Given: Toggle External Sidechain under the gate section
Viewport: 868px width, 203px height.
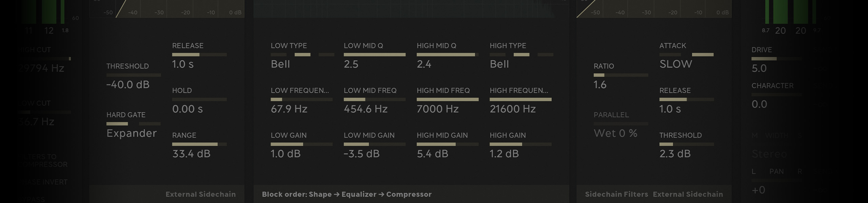Looking at the screenshot, I should tap(200, 194).
